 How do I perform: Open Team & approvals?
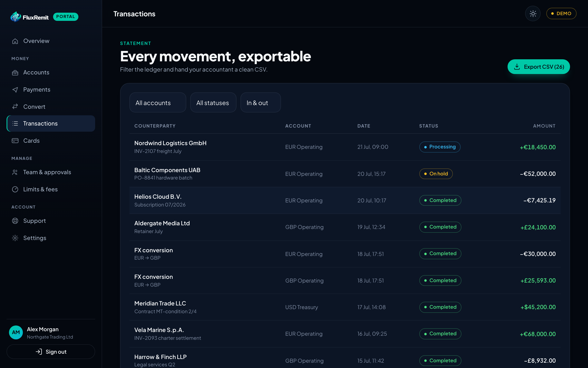click(51, 172)
